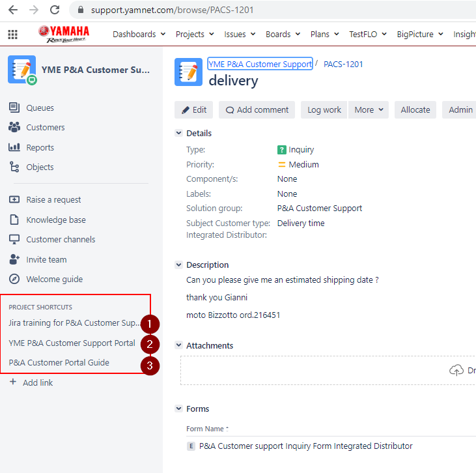Open the Plans dropdown menu

(x=325, y=35)
